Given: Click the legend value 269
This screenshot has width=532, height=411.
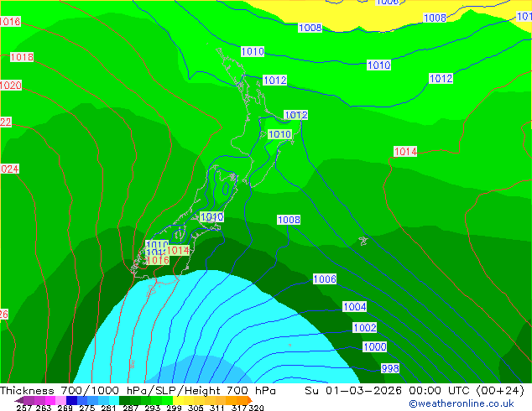Looking at the screenshot, I should click(65, 408).
